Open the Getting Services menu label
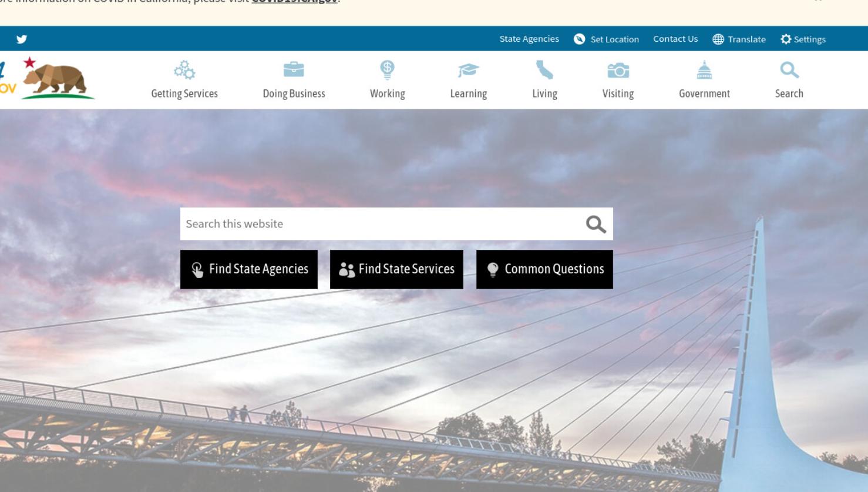This screenshot has width=868, height=492. coord(184,93)
